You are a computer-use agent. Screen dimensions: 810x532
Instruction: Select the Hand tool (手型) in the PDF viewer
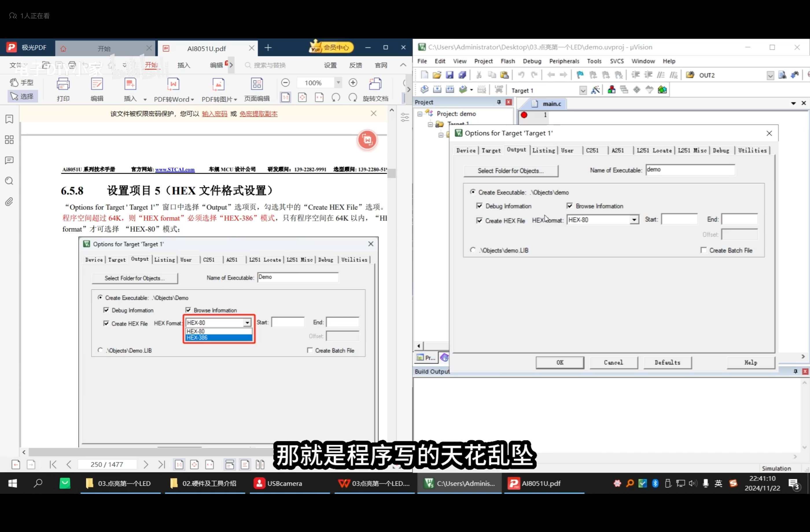22,82
